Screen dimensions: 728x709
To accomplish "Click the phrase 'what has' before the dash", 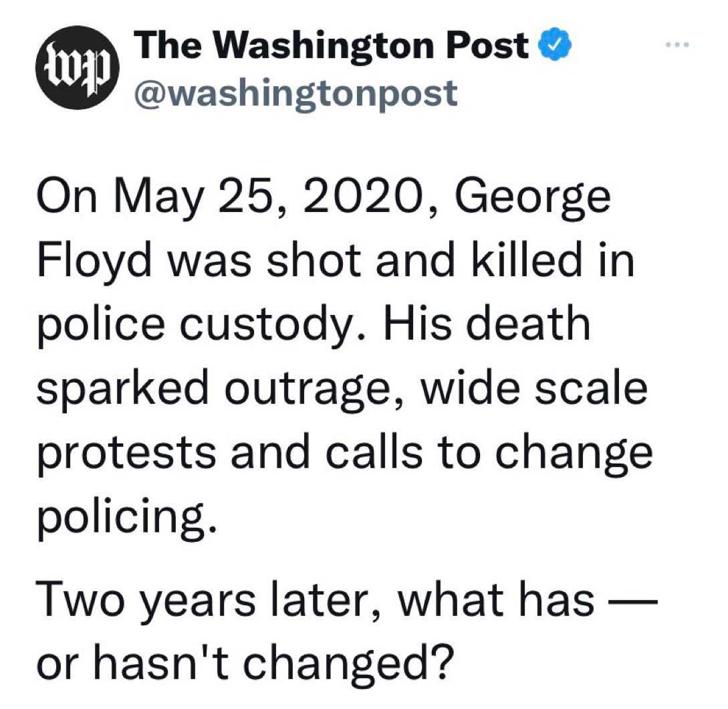I will (497, 599).
